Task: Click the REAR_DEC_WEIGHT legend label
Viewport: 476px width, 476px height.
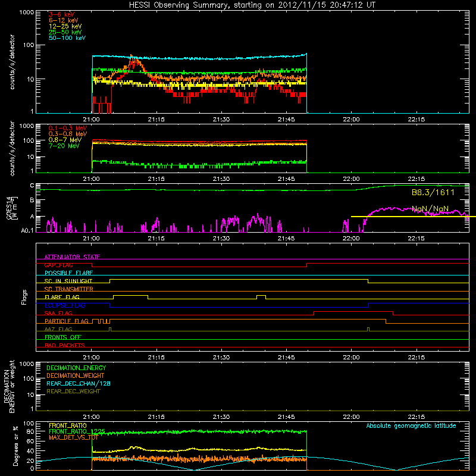Action: (73, 392)
